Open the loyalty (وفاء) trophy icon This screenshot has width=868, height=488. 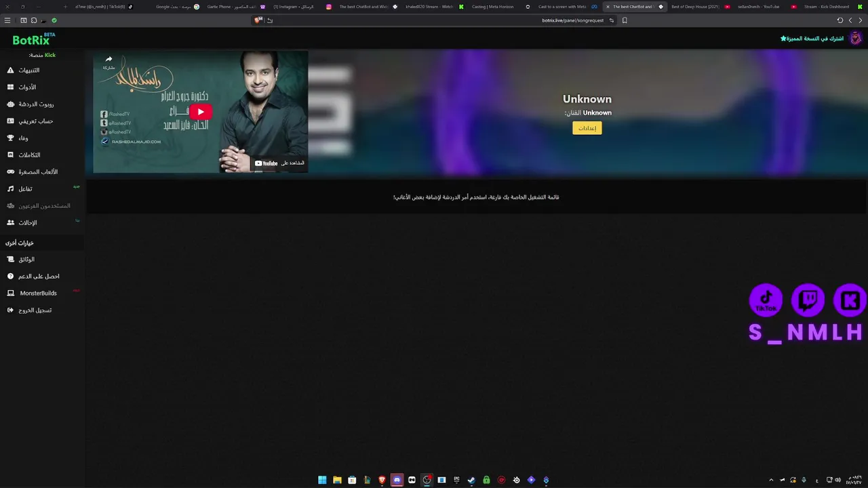click(10, 138)
